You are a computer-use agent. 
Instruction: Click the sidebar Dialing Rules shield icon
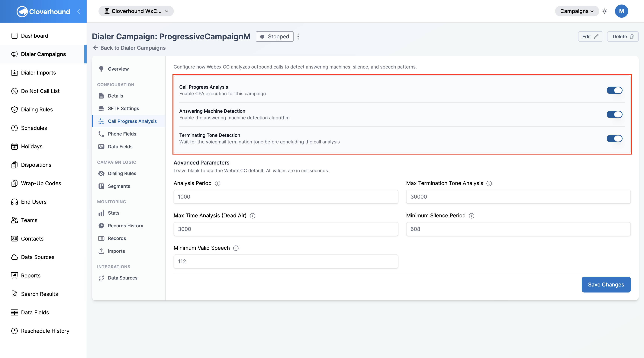pyautogui.click(x=14, y=110)
